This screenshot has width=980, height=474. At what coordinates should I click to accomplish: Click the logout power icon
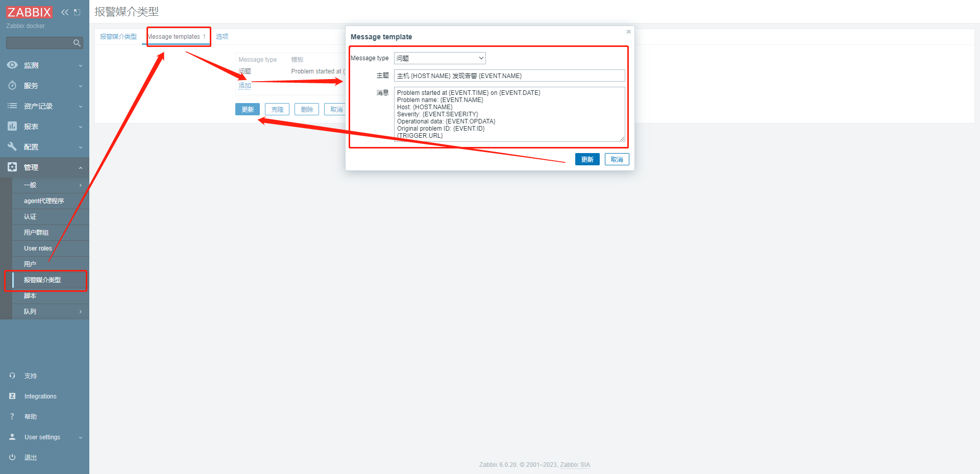tap(12, 457)
